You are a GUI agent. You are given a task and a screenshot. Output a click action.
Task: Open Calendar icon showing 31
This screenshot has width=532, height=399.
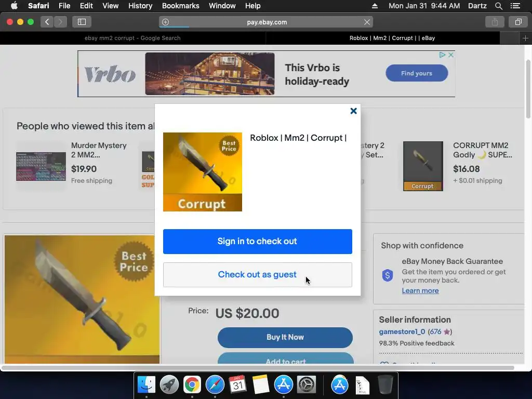coord(237,384)
